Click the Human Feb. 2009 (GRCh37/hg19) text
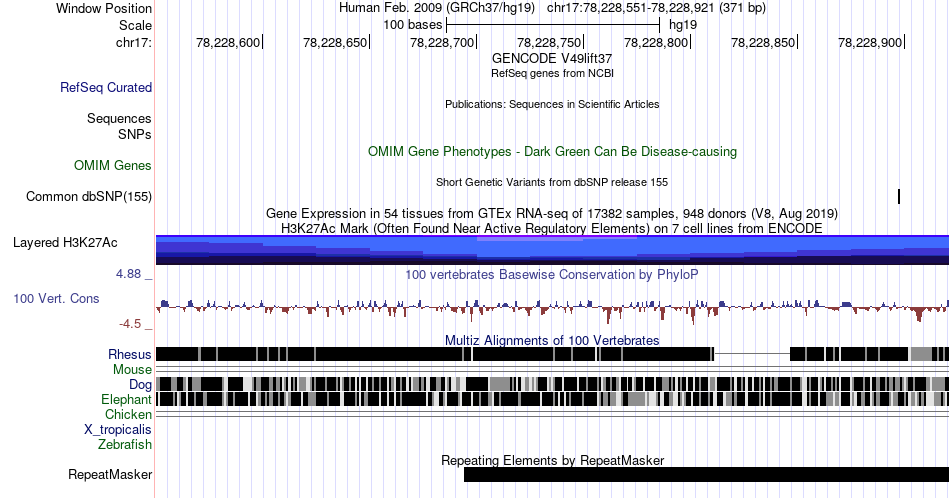The width and height of the screenshot is (950, 498). (437, 8)
